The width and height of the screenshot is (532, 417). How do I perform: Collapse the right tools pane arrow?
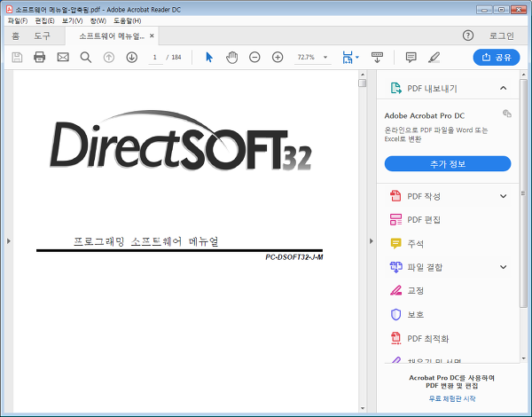pyautogui.click(x=371, y=240)
